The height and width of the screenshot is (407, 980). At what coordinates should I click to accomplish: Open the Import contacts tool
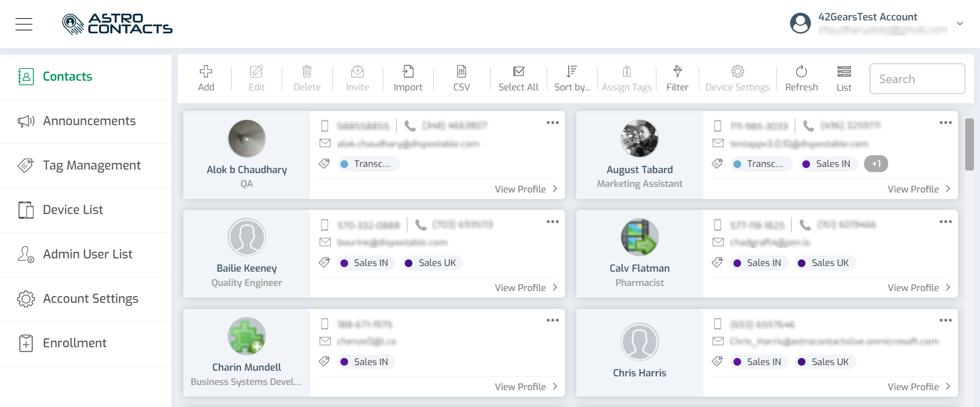tap(408, 78)
